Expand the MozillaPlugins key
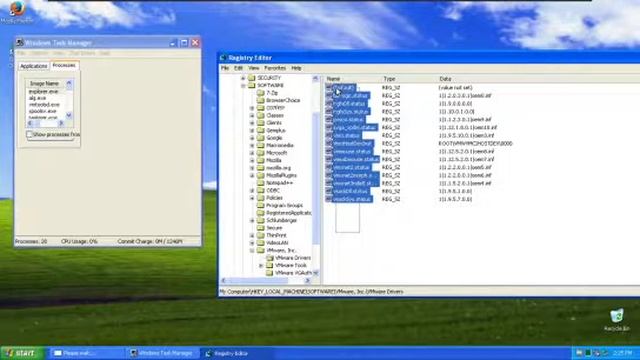640x360 pixels. (252, 175)
